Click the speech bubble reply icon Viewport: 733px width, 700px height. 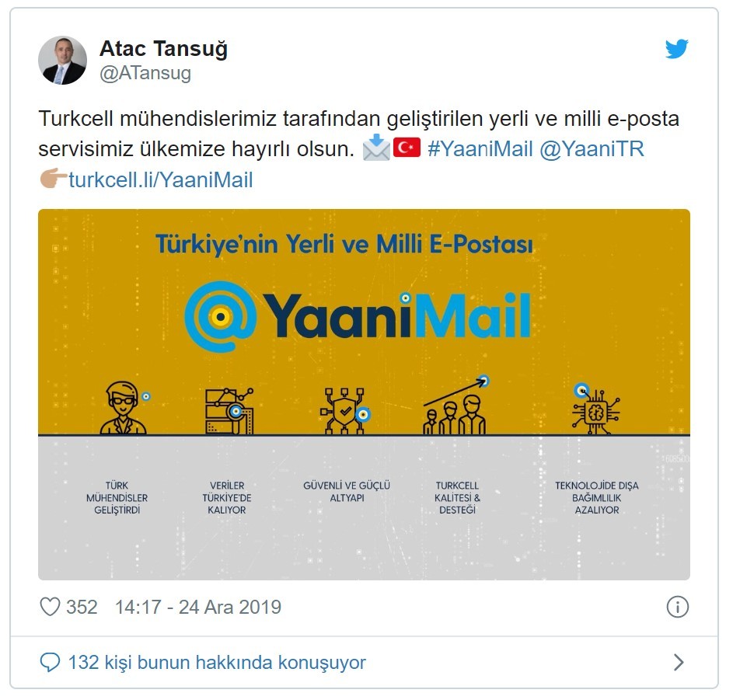(50, 662)
